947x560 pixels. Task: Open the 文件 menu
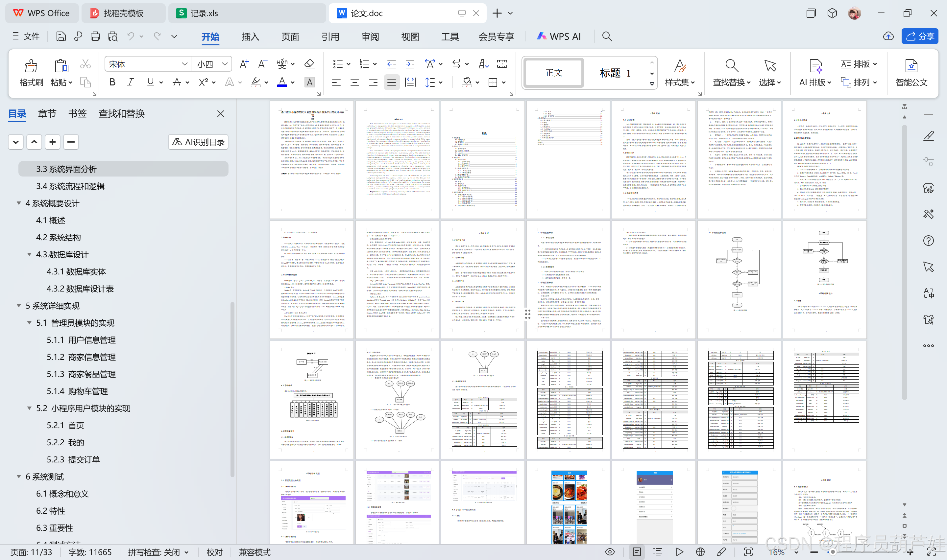(x=26, y=36)
